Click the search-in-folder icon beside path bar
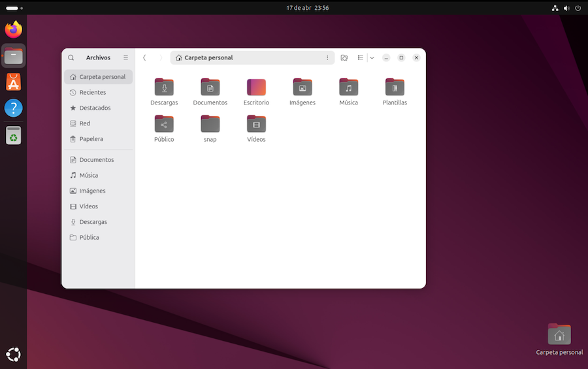Image resolution: width=588 pixels, height=369 pixels. (344, 58)
